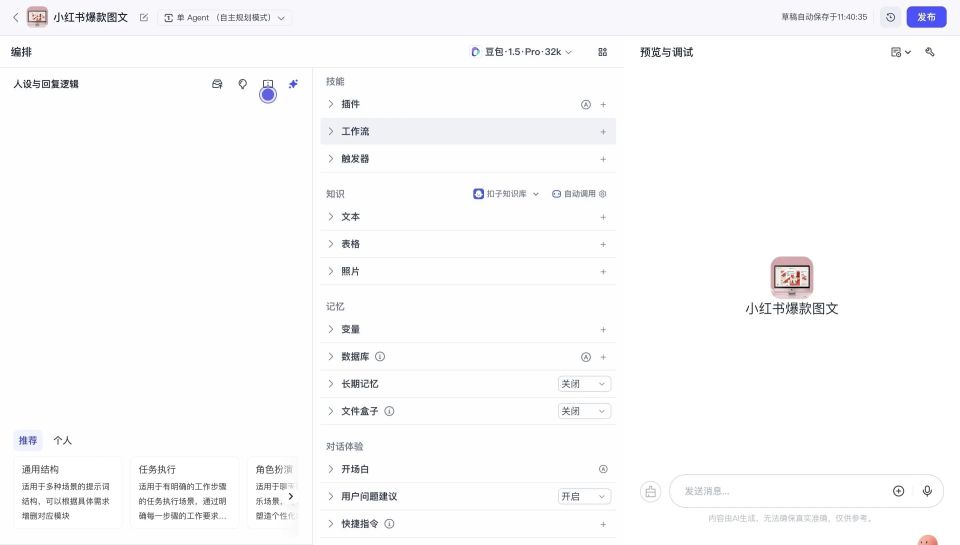Viewport: 960px width, 545px height.
Task: Open the 扣子知识库 dropdown
Action: pos(506,194)
